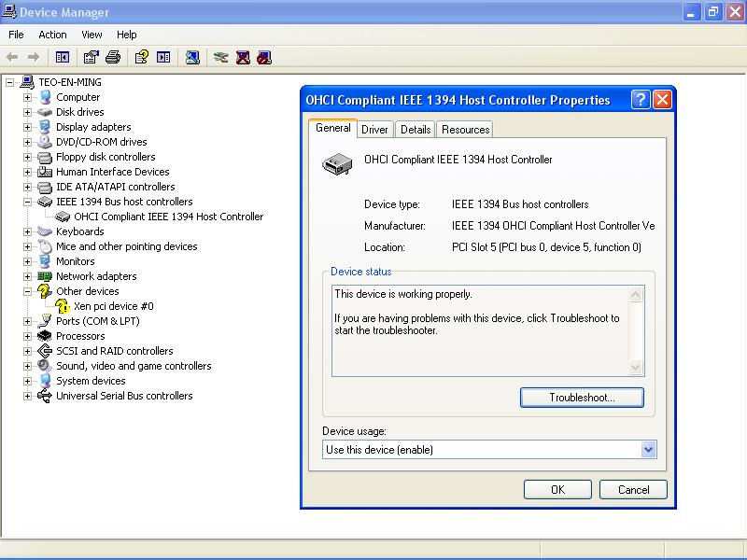Viewport: 747px width, 560px height.
Task: Expand the Network adapters node
Action: 28,276
